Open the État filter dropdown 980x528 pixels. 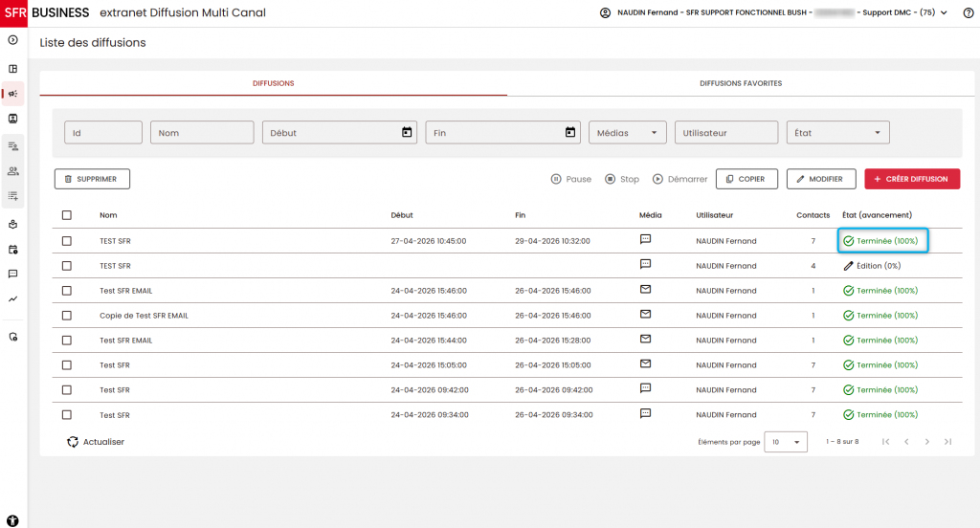(837, 132)
